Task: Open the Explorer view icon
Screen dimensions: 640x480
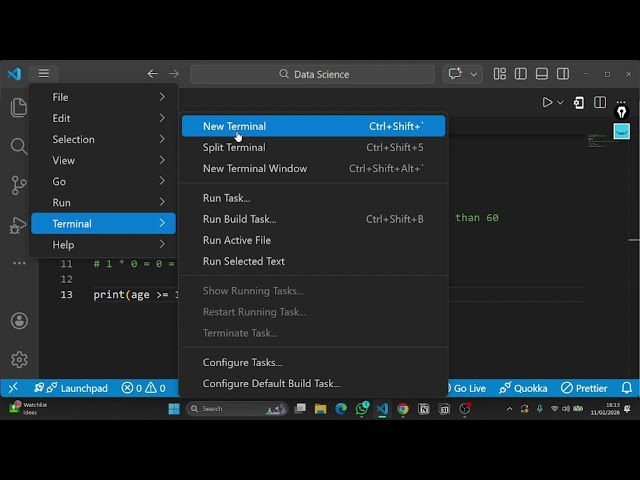Action: click(x=19, y=107)
